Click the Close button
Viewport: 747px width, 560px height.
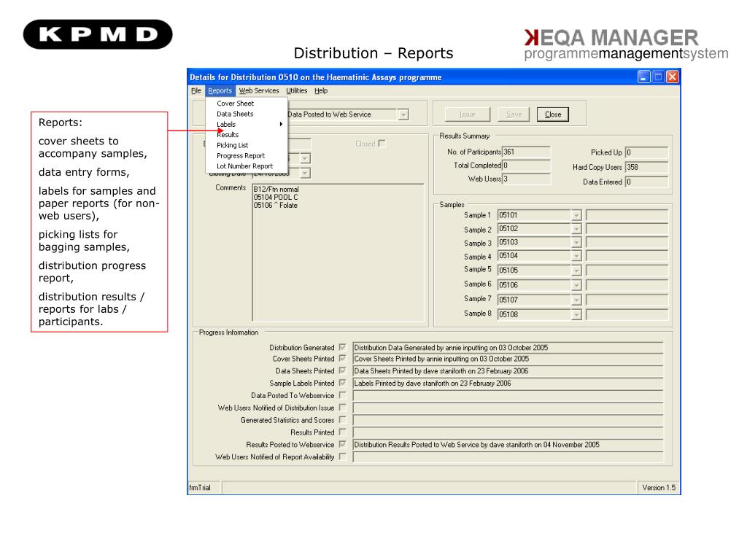coord(553,114)
